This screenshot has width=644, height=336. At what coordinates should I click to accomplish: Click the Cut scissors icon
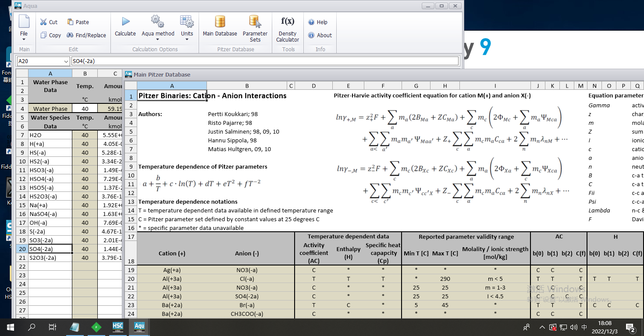point(43,22)
